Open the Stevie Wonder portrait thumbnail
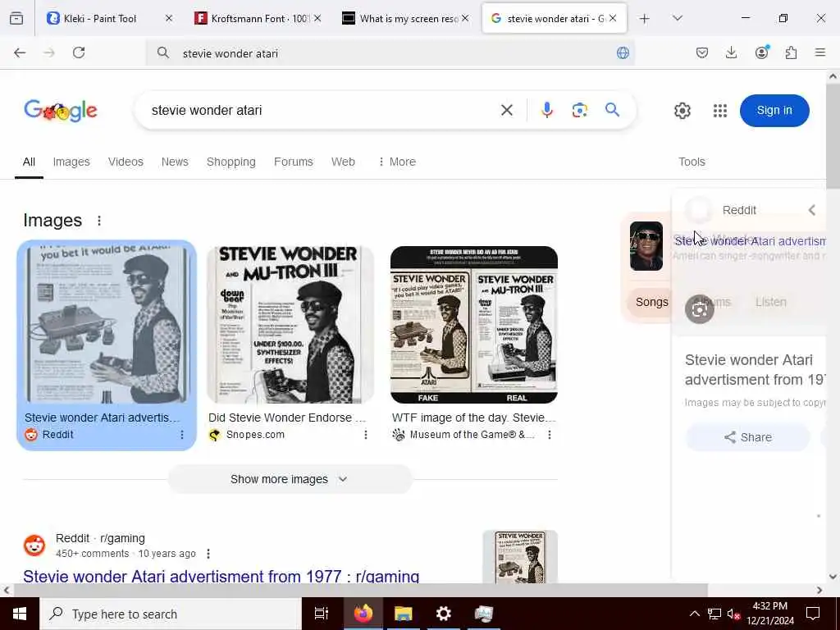Image resolution: width=840 pixels, height=630 pixels. (646, 246)
